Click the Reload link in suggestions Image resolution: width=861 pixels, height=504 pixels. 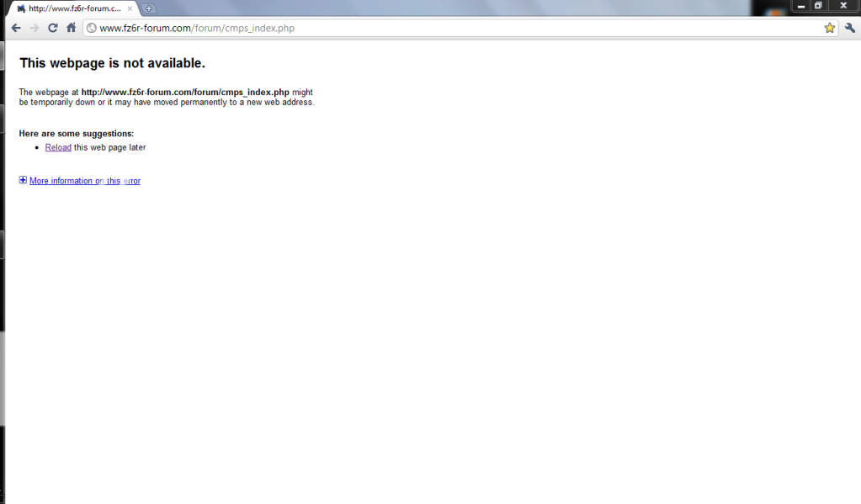[58, 147]
